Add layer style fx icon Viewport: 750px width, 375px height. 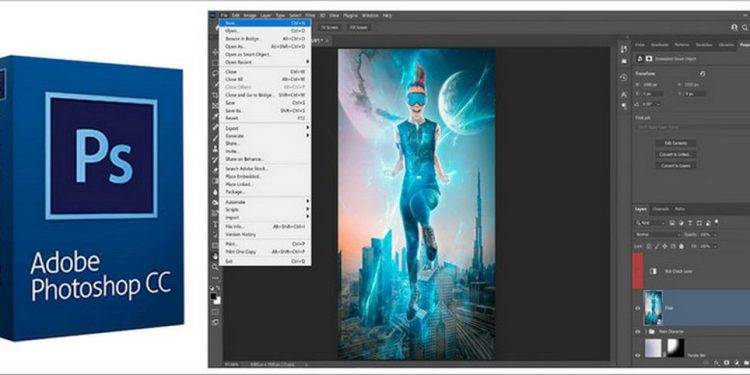coord(717,363)
